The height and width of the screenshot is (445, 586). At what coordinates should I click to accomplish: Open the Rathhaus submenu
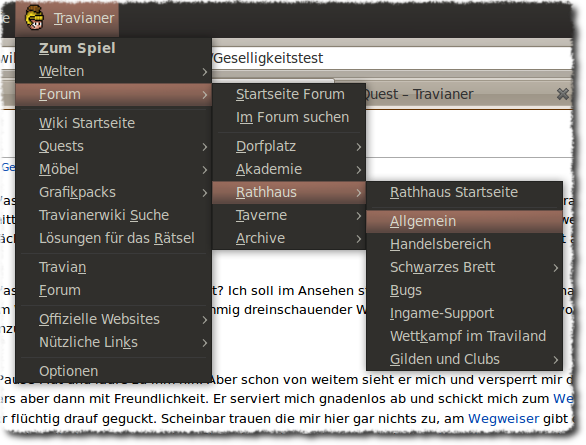click(x=289, y=192)
